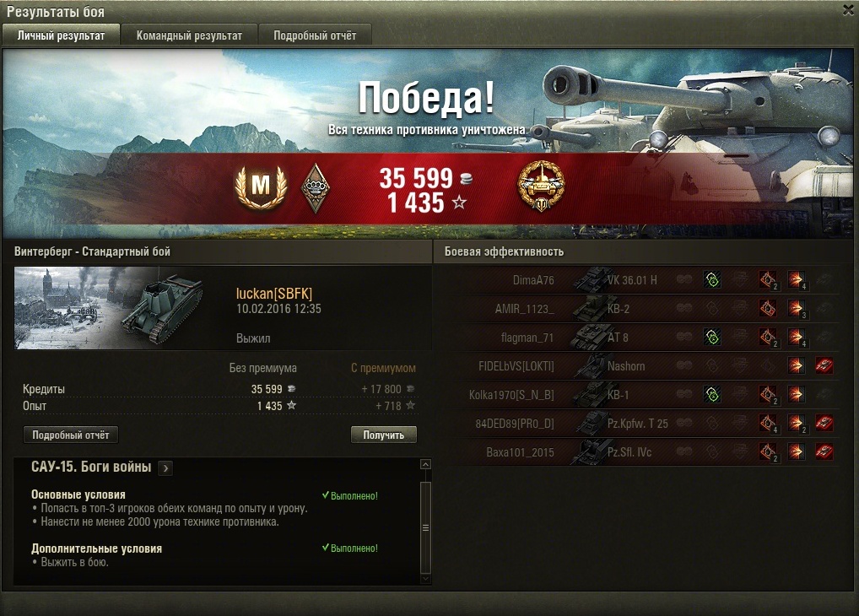Expand the САУ-15. Боги войны mission arrow
The height and width of the screenshot is (616, 859).
[x=165, y=468]
